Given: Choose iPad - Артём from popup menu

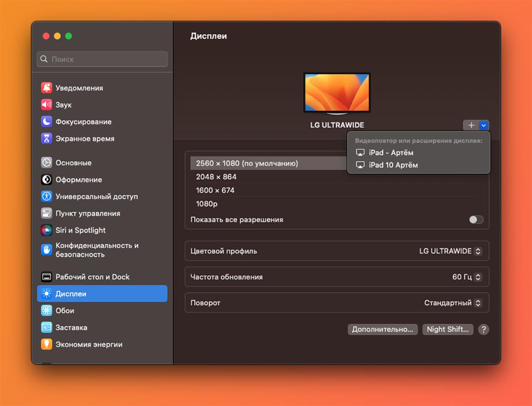Looking at the screenshot, I should tap(419, 153).
